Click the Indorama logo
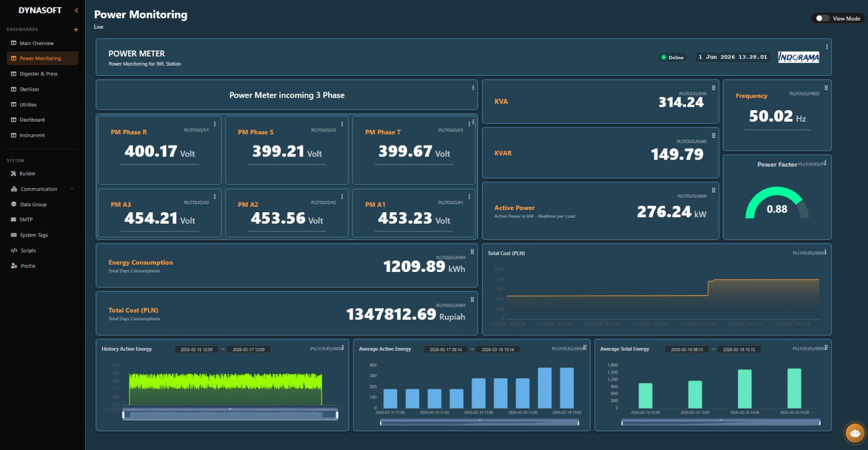Image resolution: width=868 pixels, height=450 pixels. pyautogui.click(x=799, y=57)
